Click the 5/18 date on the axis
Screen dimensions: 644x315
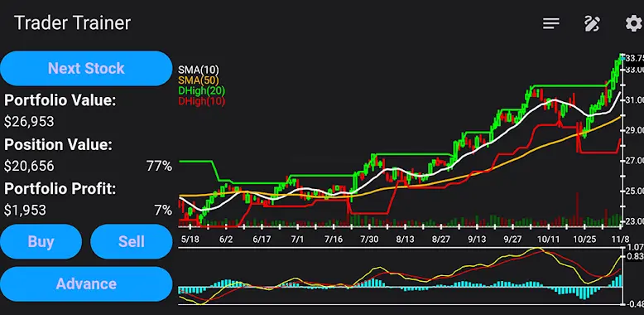click(190, 240)
